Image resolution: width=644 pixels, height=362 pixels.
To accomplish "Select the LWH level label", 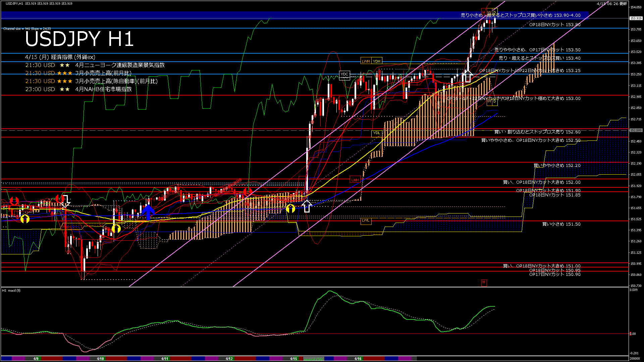I will click(x=366, y=61).
